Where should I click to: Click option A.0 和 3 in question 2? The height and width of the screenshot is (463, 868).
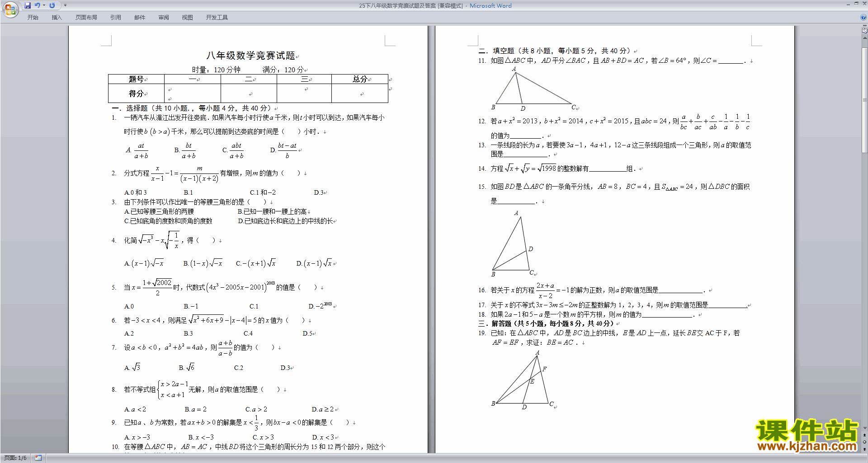[x=136, y=192]
